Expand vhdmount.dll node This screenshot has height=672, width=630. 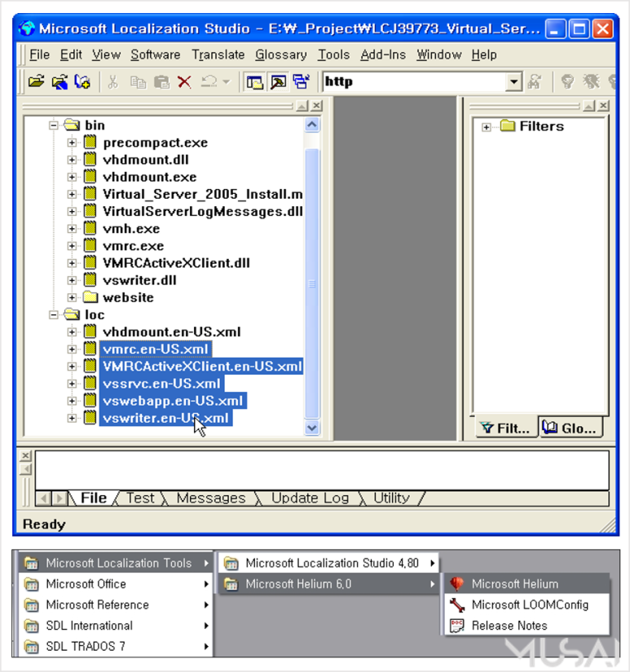72,160
